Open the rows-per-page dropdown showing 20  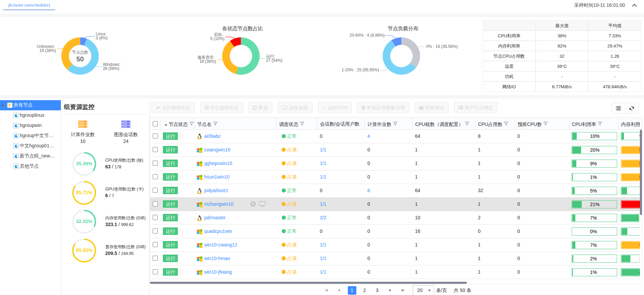tap(423, 290)
